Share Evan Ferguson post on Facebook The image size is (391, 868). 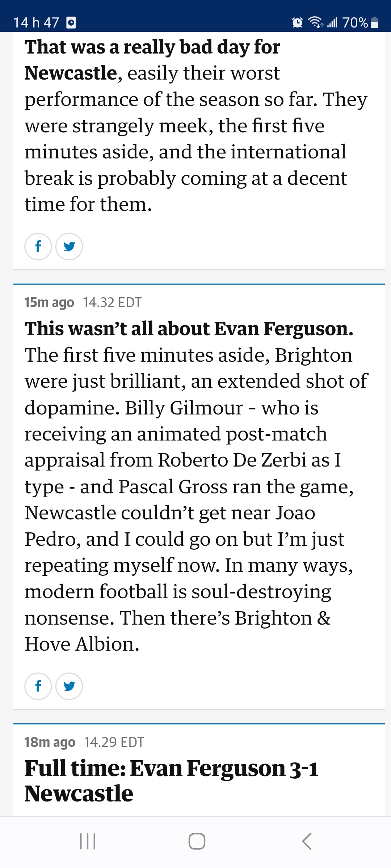[x=38, y=686]
